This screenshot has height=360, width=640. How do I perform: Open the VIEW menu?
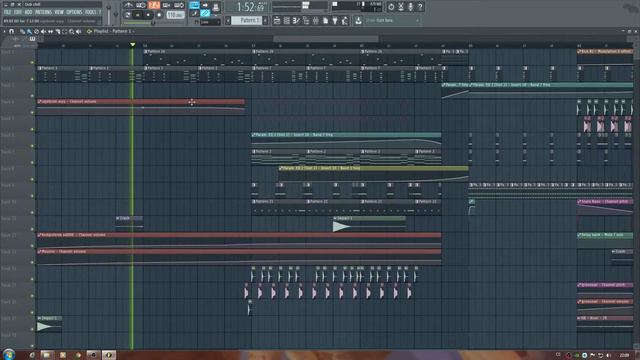tap(59, 12)
